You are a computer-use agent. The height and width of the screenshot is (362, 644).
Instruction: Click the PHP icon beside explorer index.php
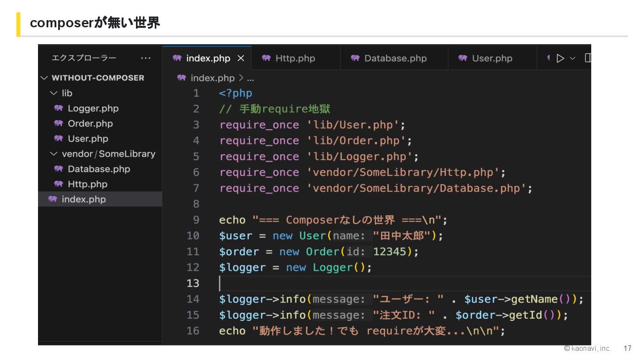click(53, 199)
